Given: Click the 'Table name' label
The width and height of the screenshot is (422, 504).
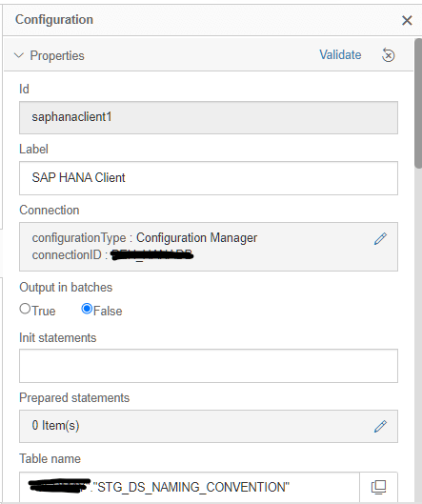Looking at the screenshot, I should [50, 458].
